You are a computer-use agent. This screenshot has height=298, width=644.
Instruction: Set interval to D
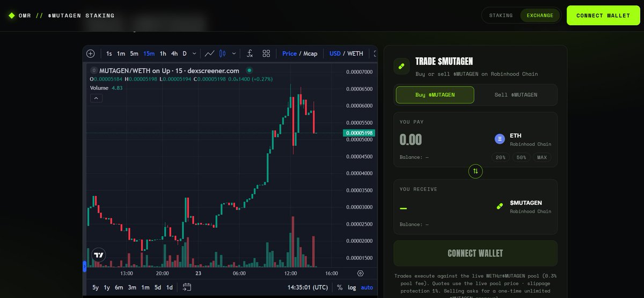click(185, 54)
